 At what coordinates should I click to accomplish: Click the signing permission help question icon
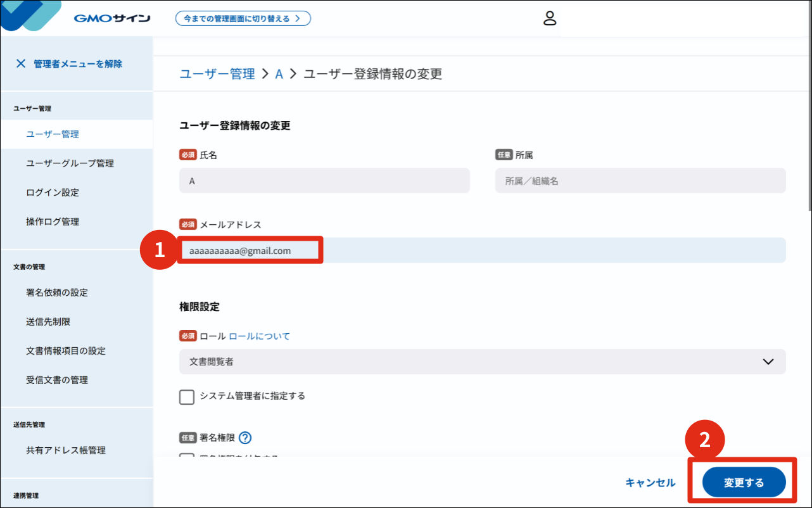(x=245, y=438)
